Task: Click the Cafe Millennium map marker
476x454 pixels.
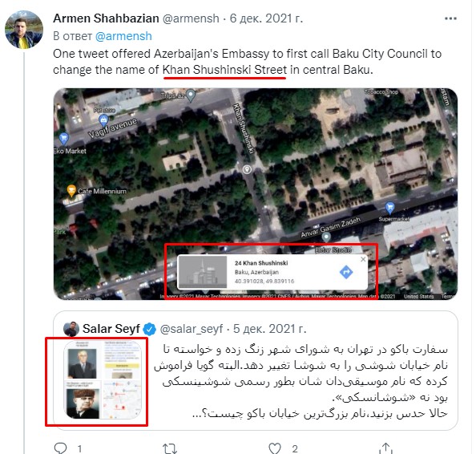Action: (x=71, y=191)
